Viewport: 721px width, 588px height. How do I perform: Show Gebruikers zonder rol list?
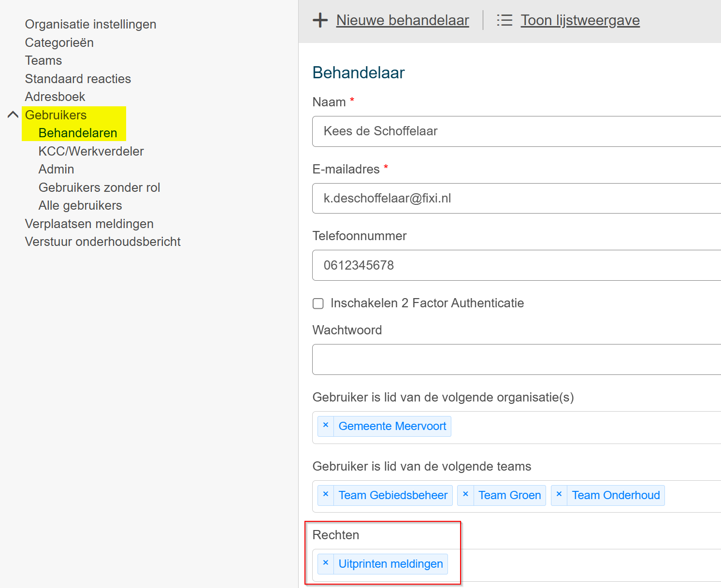click(x=99, y=187)
